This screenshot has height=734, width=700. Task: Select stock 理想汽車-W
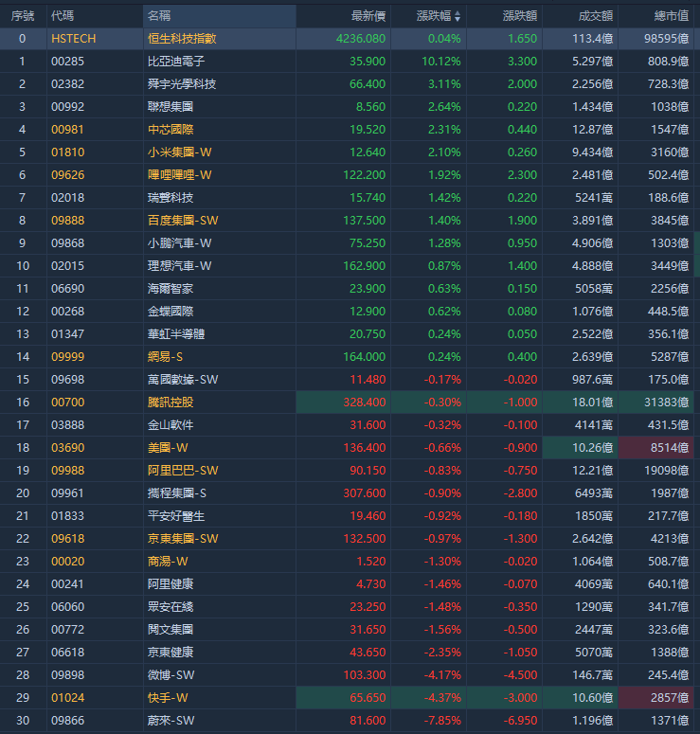coord(180,266)
